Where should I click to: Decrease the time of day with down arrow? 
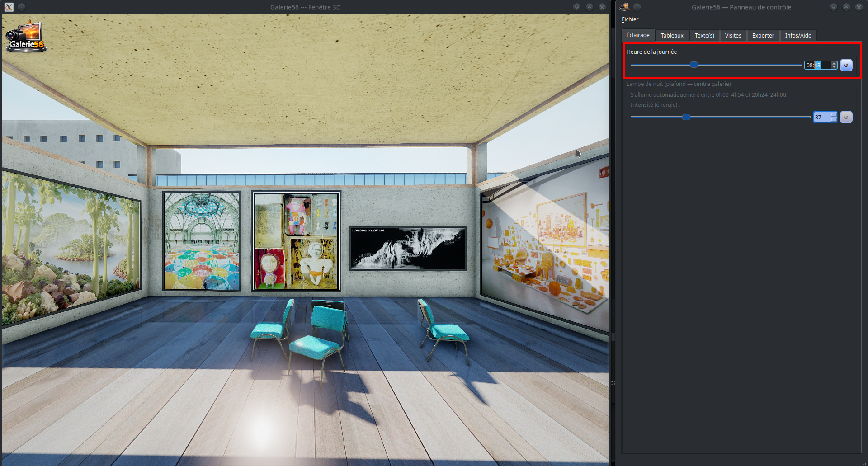pos(834,67)
